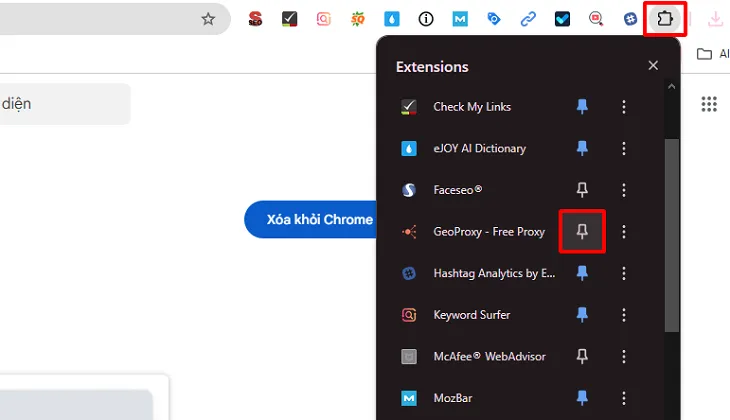Click the Hashtag Analytics toolbar icon

pos(630,19)
